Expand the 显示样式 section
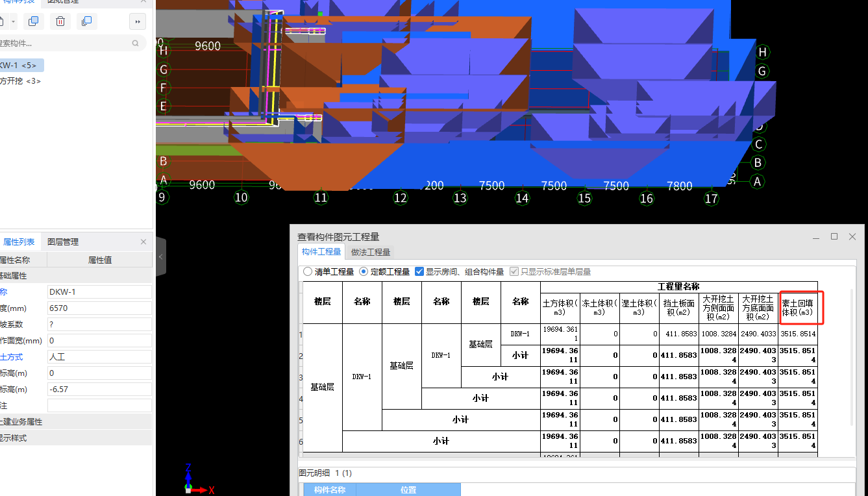Viewport: 868px width, 496px height. (x=76, y=438)
